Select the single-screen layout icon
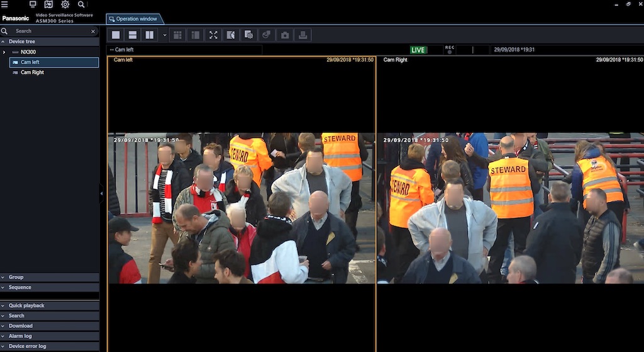Image resolution: width=644 pixels, height=352 pixels. pos(116,35)
